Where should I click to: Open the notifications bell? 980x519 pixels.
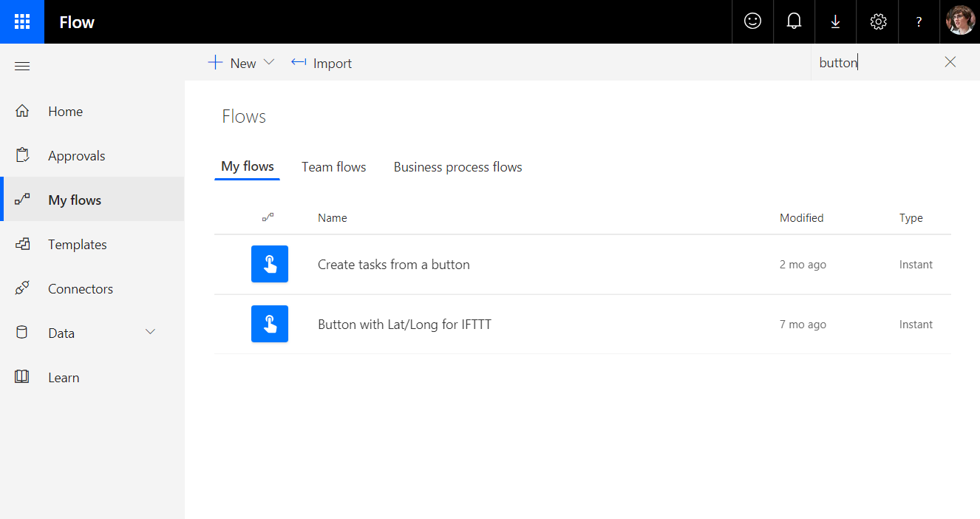click(794, 21)
